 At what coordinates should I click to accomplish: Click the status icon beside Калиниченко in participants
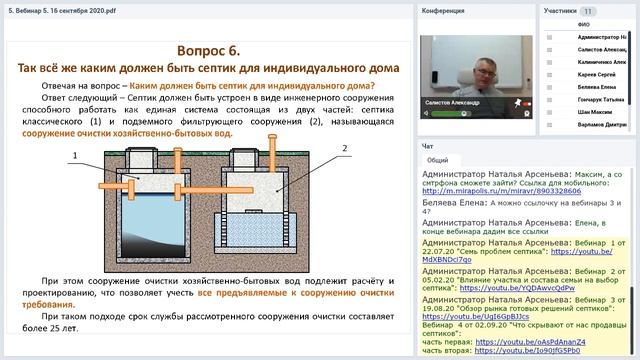pos(549,62)
